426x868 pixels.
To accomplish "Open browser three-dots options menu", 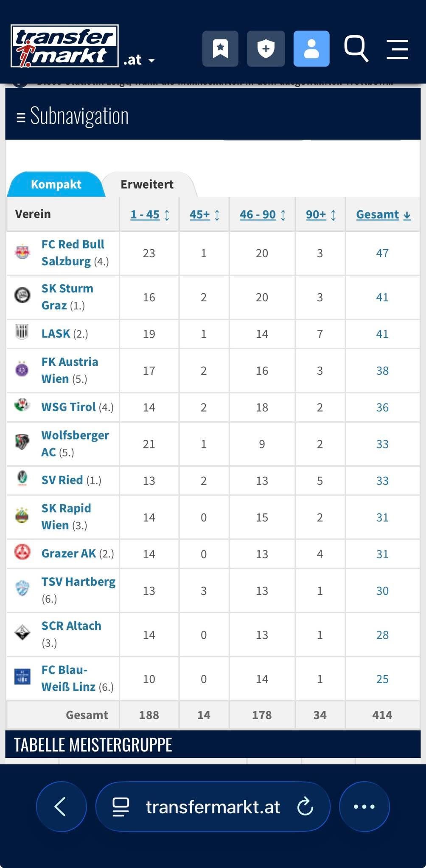I will pyautogui.click(x=364, y=807).
